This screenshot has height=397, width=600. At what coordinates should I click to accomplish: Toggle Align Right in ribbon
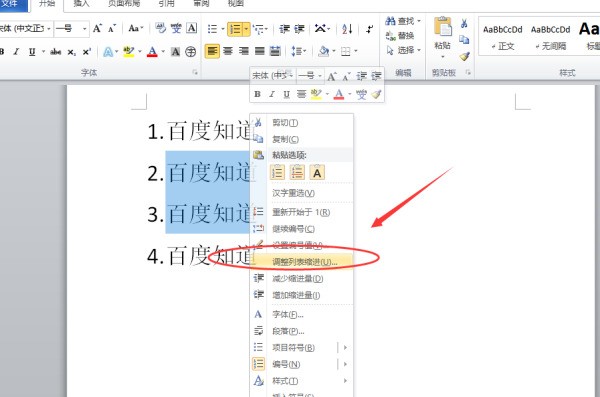[244, 51]
